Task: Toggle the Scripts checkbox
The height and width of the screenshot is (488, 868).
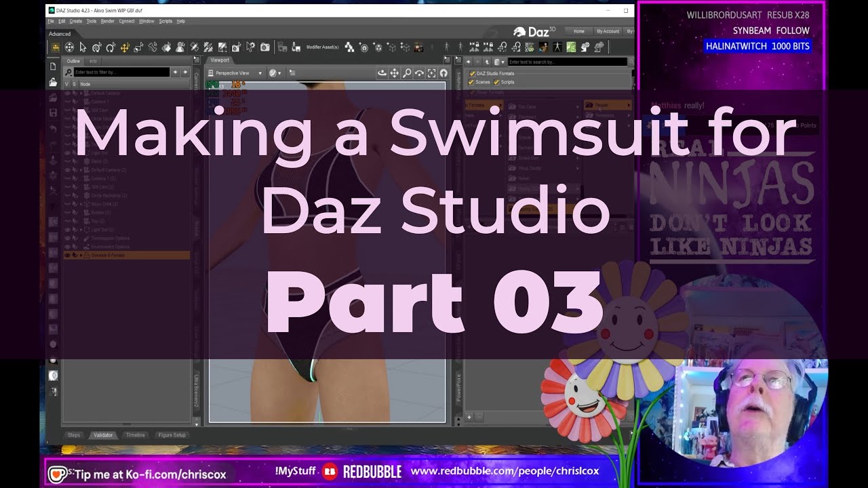Action: [496, 82]
